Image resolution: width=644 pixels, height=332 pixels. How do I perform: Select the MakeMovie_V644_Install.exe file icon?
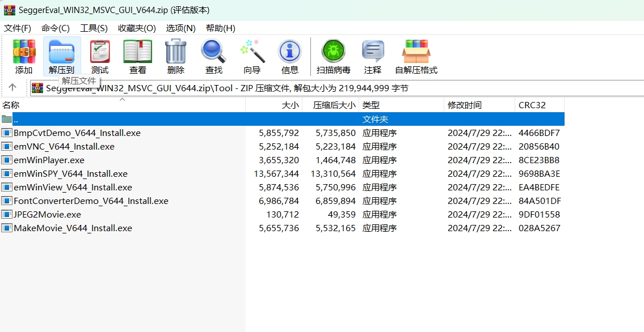pos(7,228)
